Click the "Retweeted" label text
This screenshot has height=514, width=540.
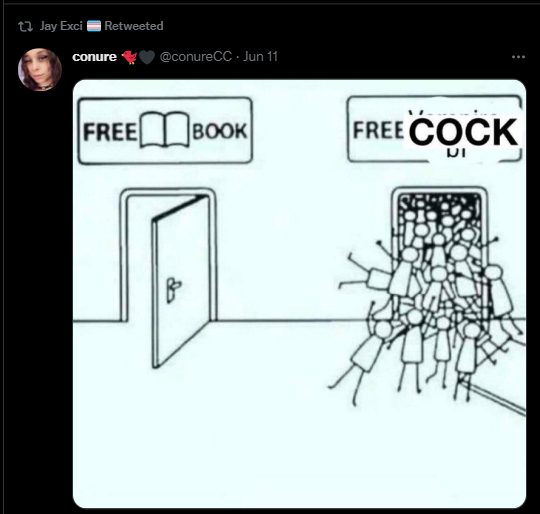pyautogui.click(x=134, y=26)
